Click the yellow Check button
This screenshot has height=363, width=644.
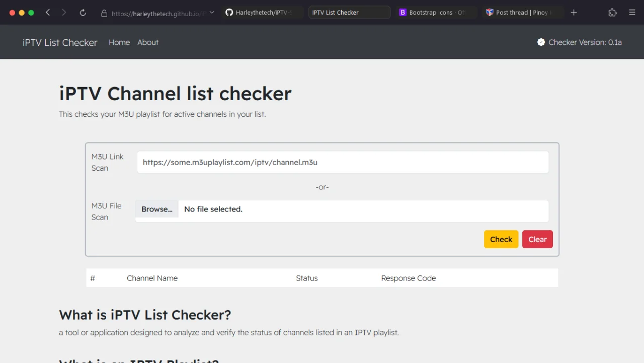pos(501,239)
